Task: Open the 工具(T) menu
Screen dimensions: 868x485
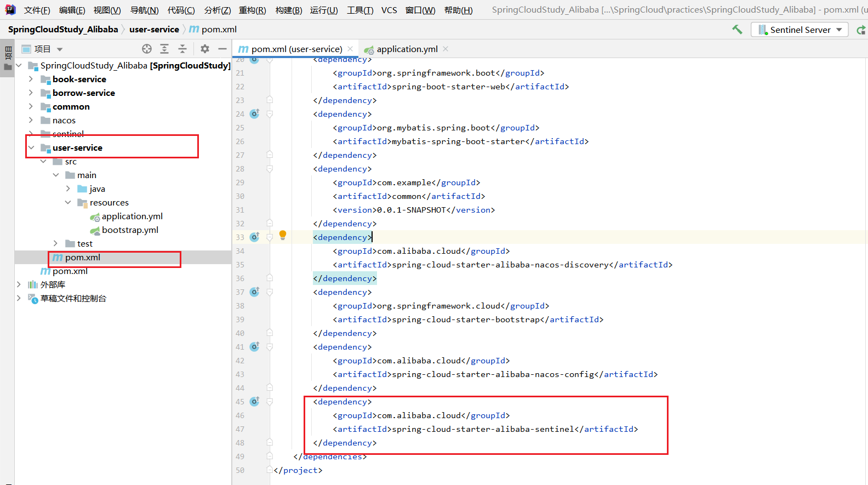Action: pyautogui.click(x=360, y=10)
